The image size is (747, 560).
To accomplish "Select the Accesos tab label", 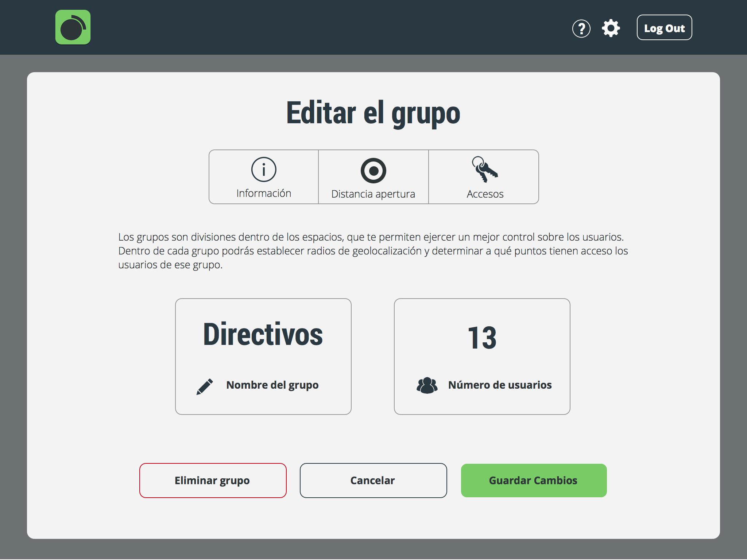I will point(485,194).
